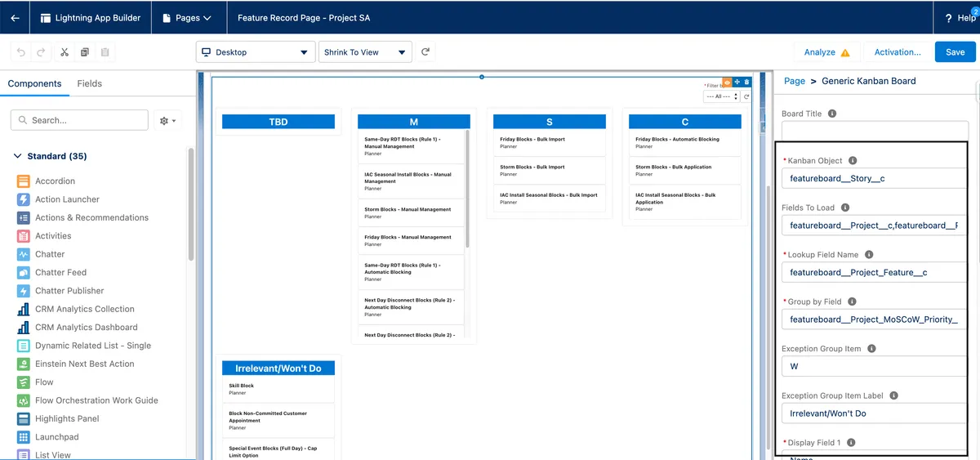Click the Action Launcher lightning icon
Screen dimensions: 980x460
tap(23, 199)
